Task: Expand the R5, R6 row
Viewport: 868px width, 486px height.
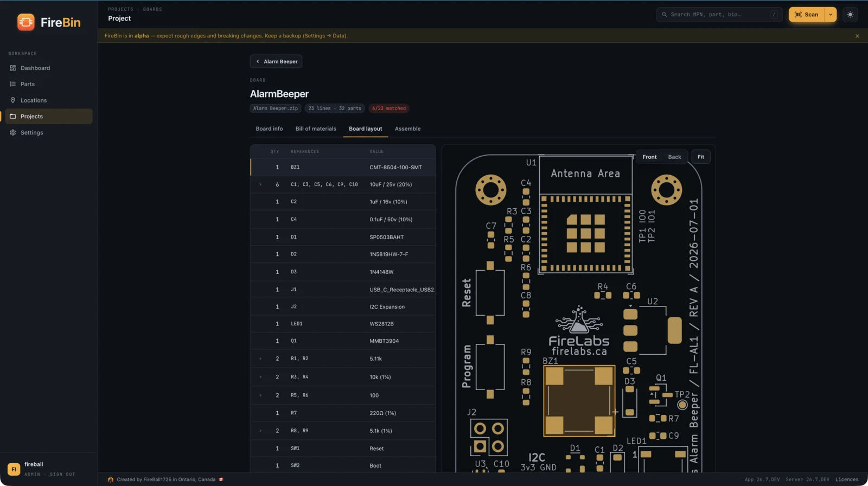Action: [260, 395]
